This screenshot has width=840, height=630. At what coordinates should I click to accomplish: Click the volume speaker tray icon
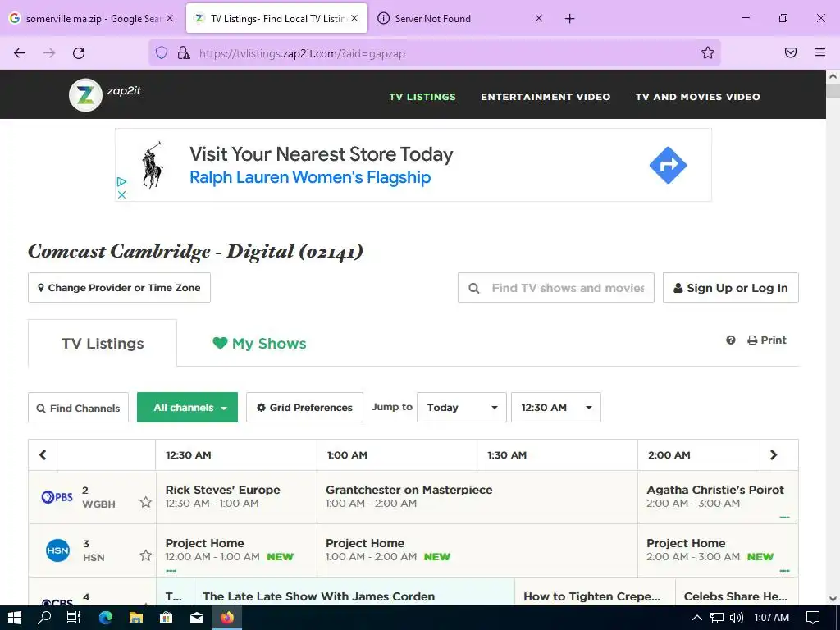737,618
